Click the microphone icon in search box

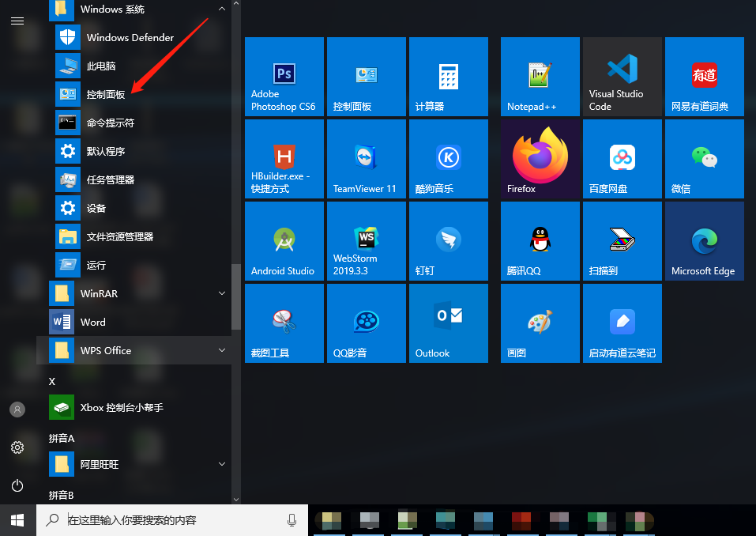(x=291, y=520)
